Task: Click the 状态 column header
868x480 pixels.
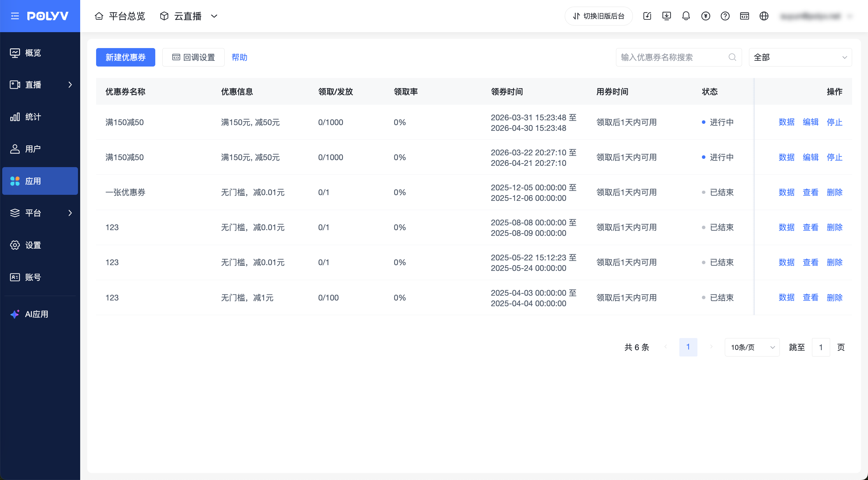Action: (x=710, y=92)
